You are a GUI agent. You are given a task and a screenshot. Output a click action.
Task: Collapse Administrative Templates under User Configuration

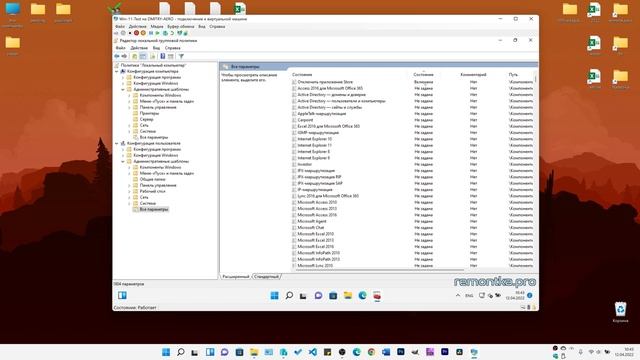[x=123, y=161]
